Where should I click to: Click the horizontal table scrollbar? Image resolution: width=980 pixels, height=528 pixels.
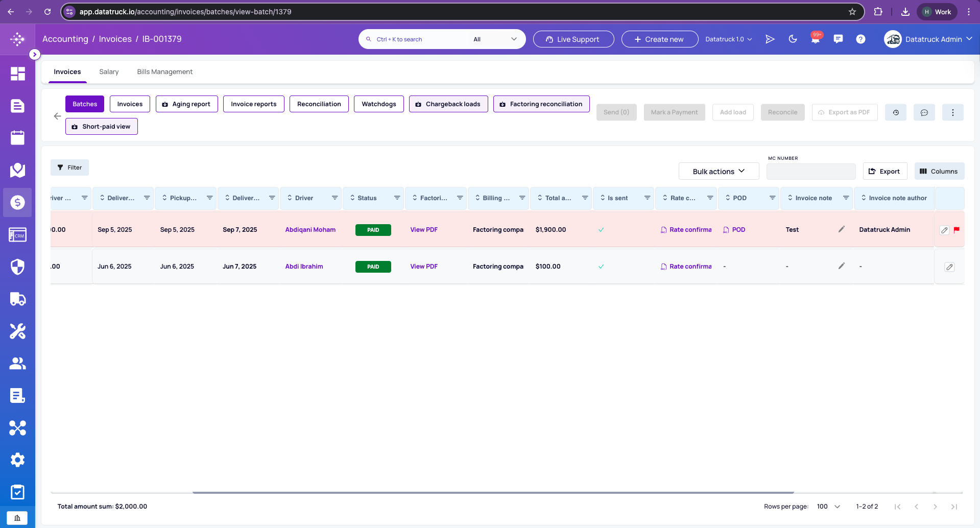493,493
